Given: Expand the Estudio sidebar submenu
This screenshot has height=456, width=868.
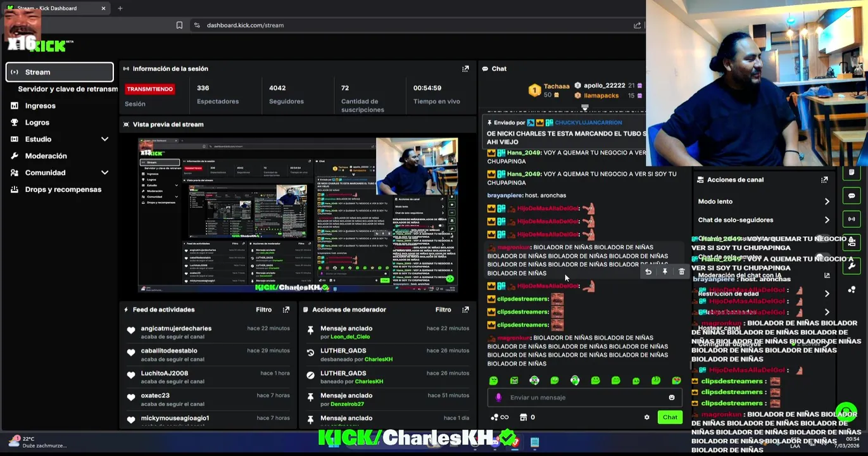Looking at the screenshot, I should 104,139.
